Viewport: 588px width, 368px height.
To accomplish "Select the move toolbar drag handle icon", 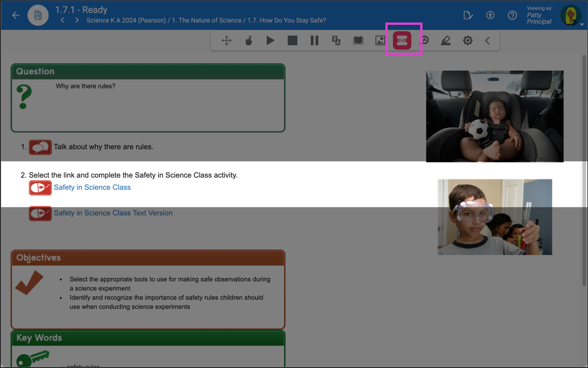I will point(227,40).
